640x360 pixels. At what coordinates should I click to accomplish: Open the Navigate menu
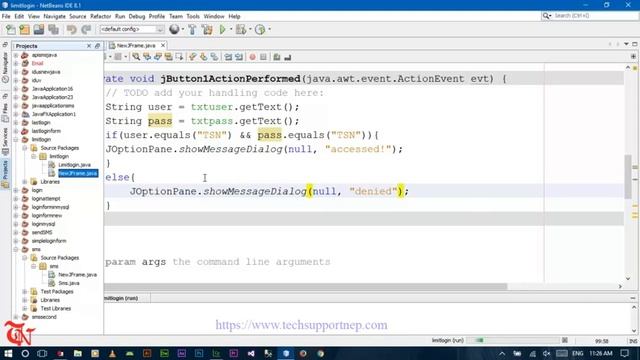click(x=54, y=16)
